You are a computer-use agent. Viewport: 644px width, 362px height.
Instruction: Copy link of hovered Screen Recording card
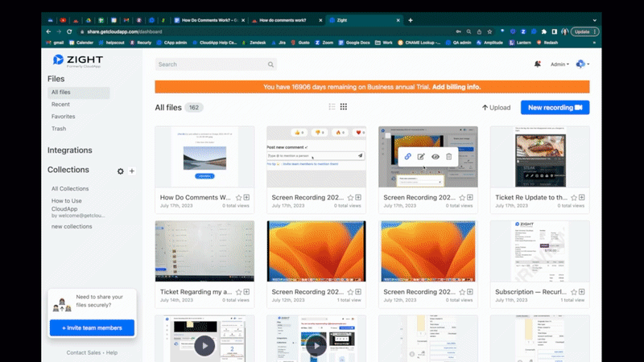pyautogui.click(x=407, y=156)
